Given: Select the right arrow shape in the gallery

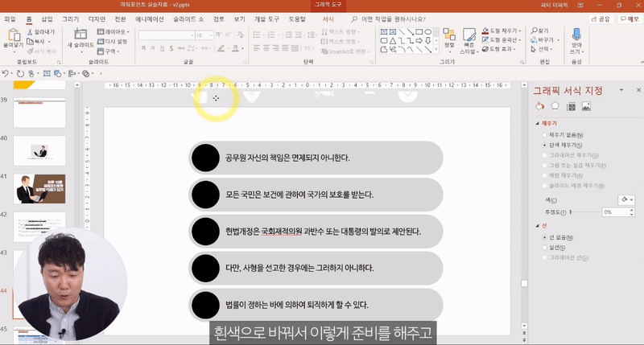Looking at the screenshot, I should pos(419,41).
